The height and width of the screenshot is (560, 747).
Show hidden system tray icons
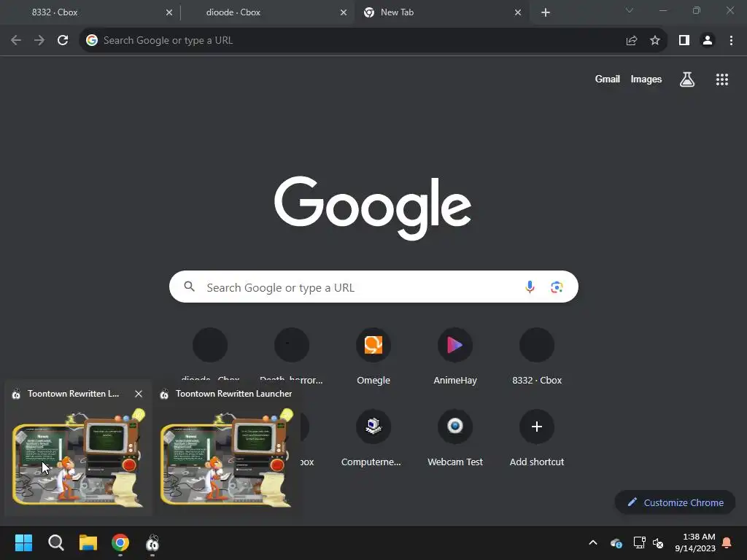click(x=593, y=542)
